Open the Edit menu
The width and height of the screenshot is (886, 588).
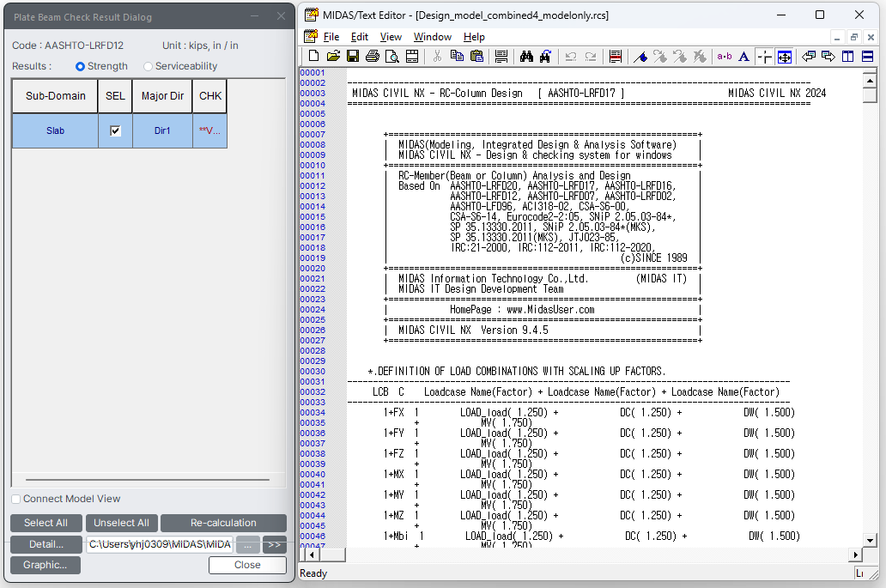tap(360, 37)
